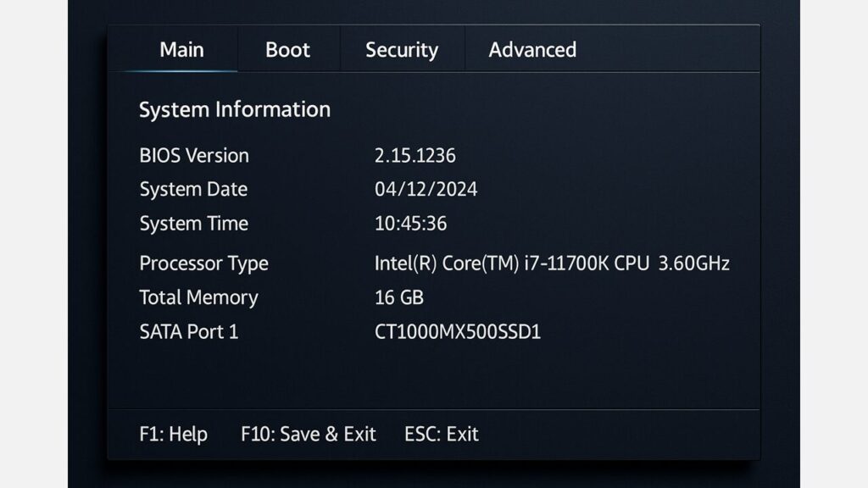
Task: Select the Processor Type label
Action: [203, 263]
